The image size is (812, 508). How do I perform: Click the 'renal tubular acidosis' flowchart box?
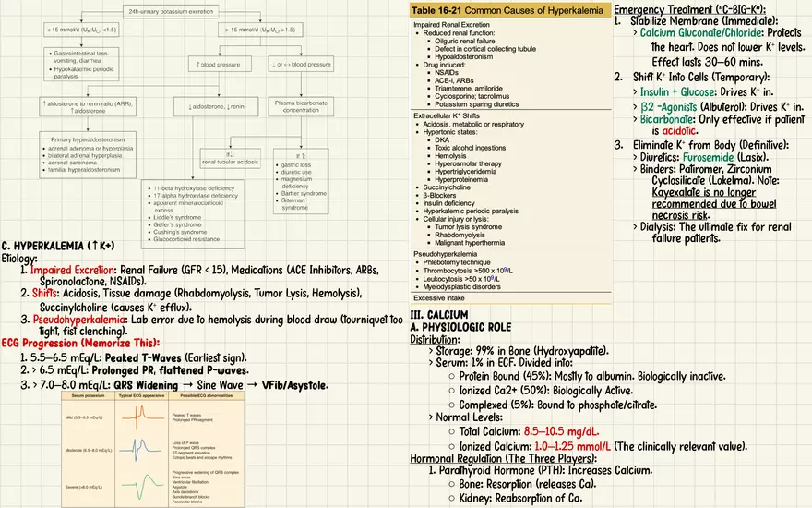pos(230,158)
